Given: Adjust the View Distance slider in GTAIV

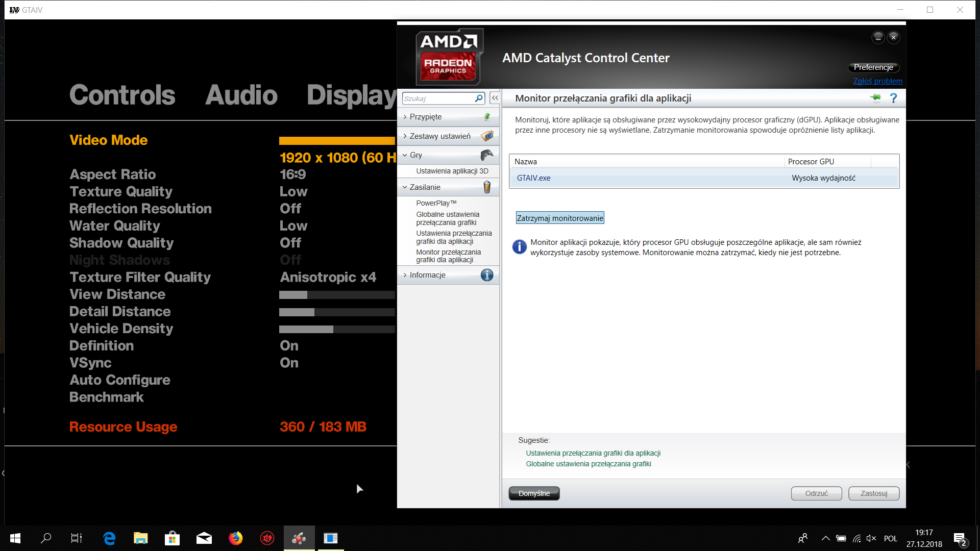Looking at the screenshot, I should [337, 295].
